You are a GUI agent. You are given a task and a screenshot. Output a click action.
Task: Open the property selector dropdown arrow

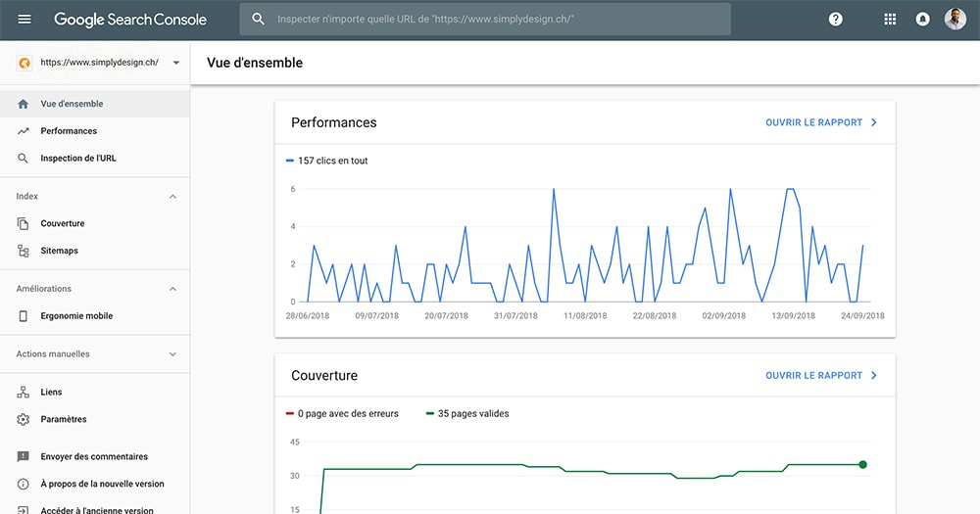(176, 63)
